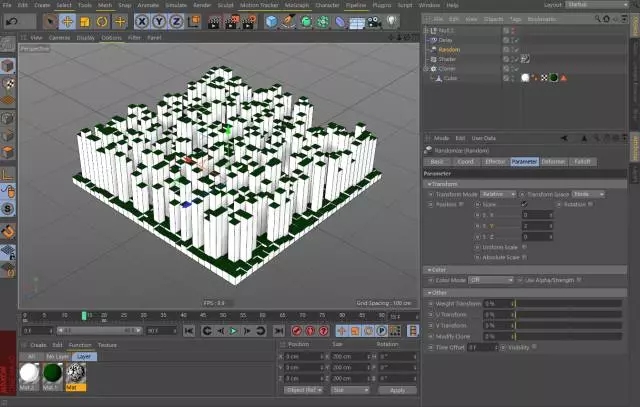Select the Rotate tool in toolbar
The image size is (640, 407).
(x=104, y=21)
